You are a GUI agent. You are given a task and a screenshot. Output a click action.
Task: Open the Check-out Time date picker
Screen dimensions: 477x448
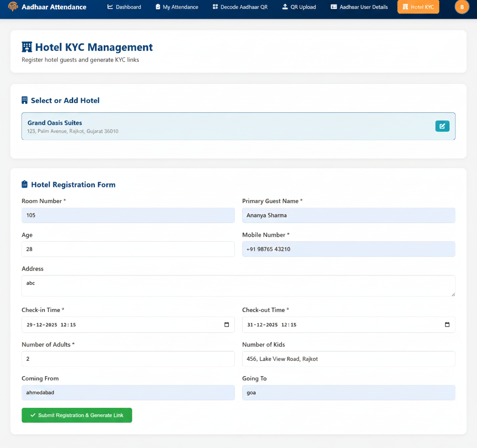click(x=447, y=324)
